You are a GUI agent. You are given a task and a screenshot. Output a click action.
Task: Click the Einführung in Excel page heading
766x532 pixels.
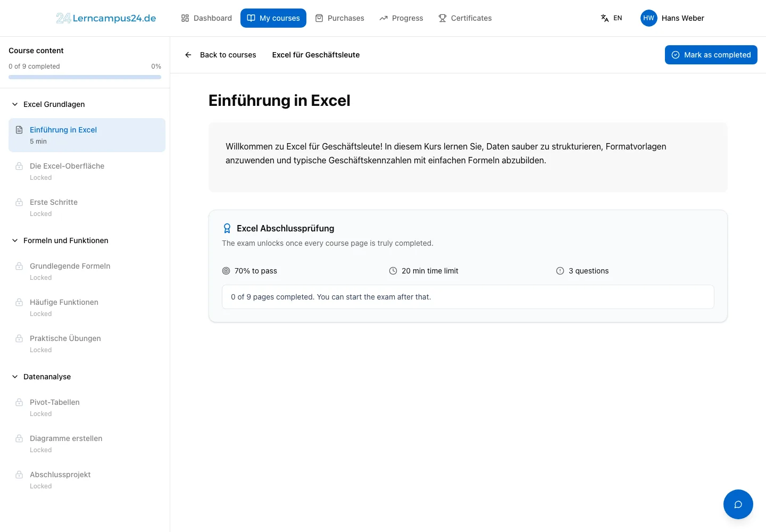coord(279,101)
